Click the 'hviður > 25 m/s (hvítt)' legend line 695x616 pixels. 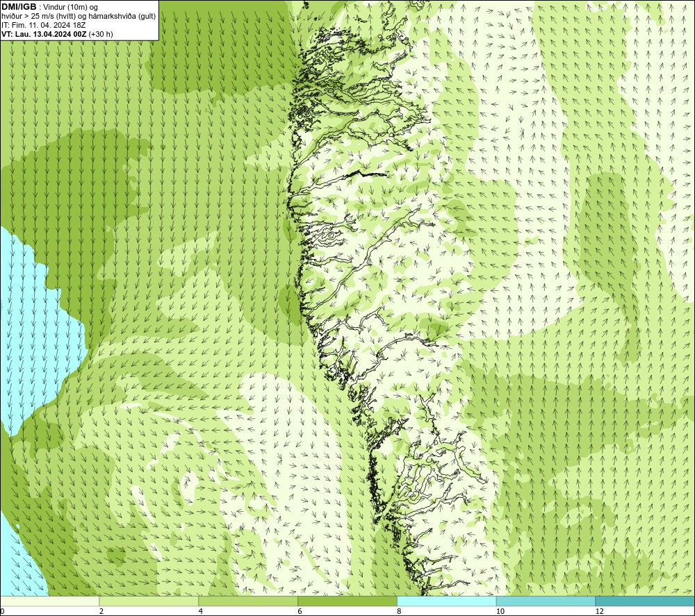pyautogui.click(x=40, y=16)
